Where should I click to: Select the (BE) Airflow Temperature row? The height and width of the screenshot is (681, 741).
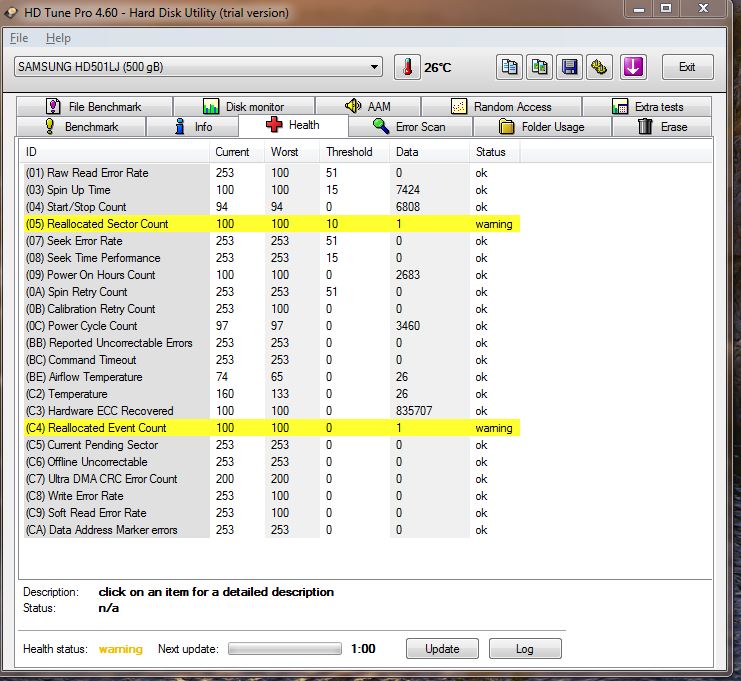[272, 377]
